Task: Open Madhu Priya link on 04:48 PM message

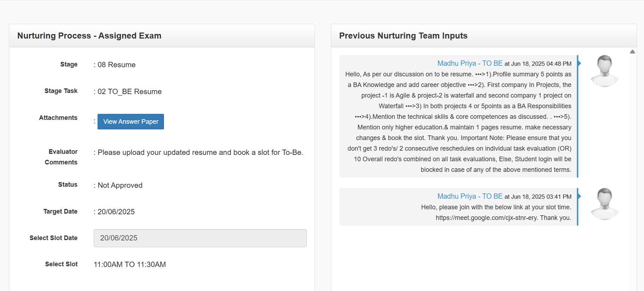Action: [x=469, y=63]
